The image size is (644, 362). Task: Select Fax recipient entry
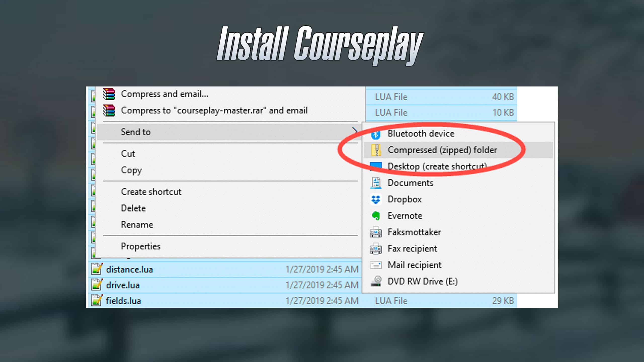click(x=412, y=249)
